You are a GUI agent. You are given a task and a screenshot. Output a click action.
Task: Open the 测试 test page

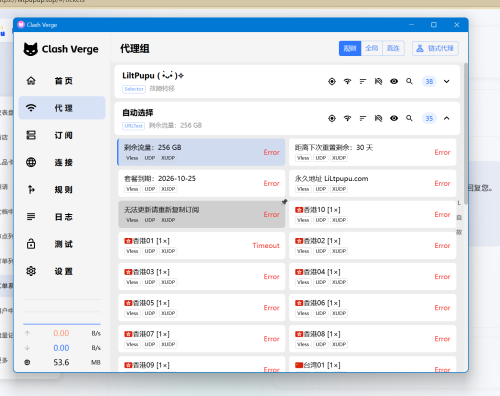point(62,244)
